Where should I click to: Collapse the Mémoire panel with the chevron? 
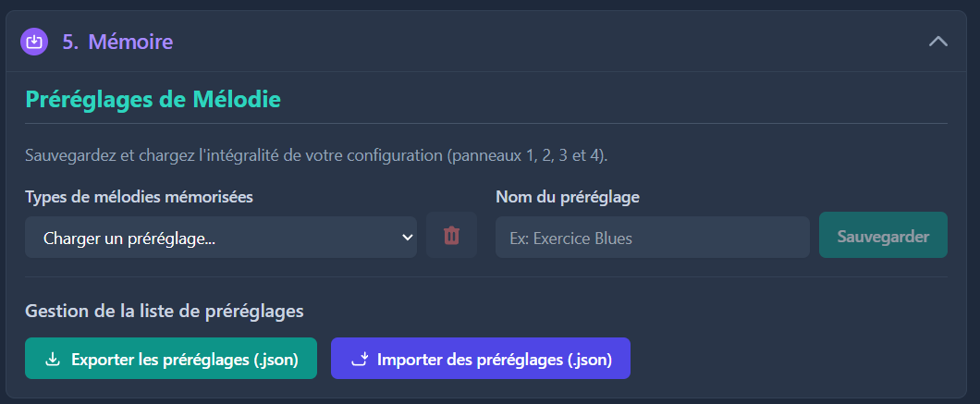938,42
